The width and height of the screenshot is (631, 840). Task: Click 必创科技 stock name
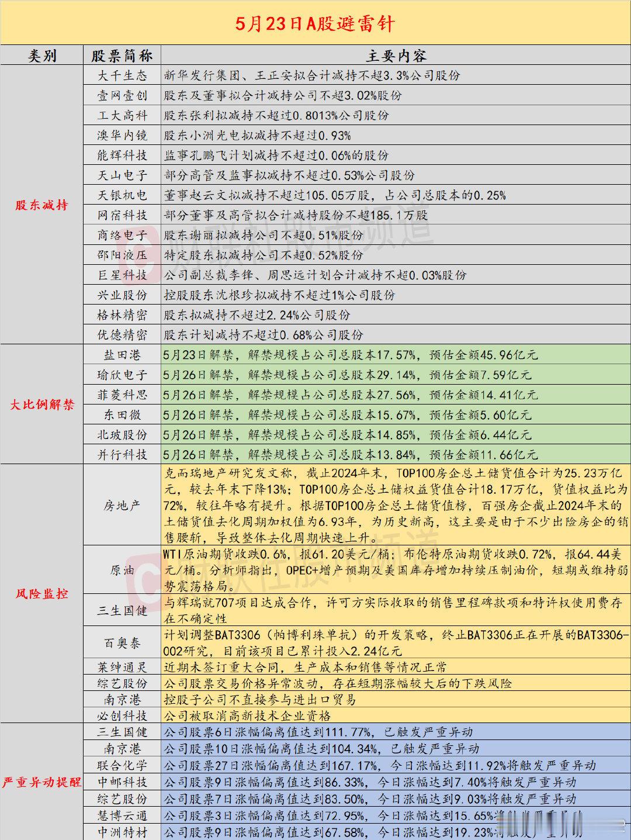[x=122, y=715]
